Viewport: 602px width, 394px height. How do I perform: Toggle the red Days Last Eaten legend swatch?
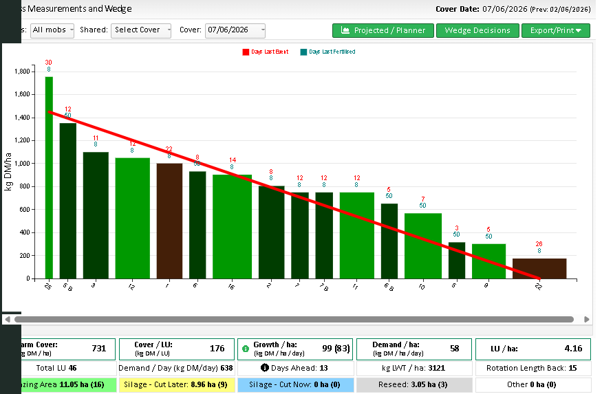(246, 52)
